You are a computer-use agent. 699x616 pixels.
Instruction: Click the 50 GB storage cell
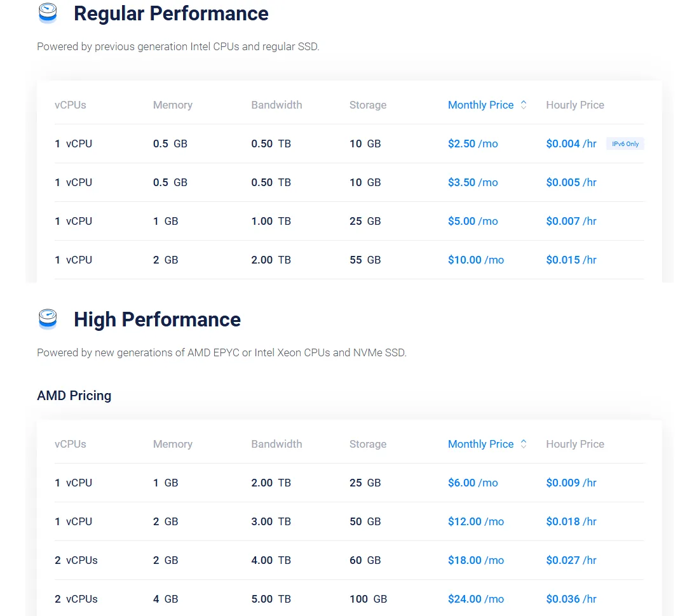[x=365, y=521]
